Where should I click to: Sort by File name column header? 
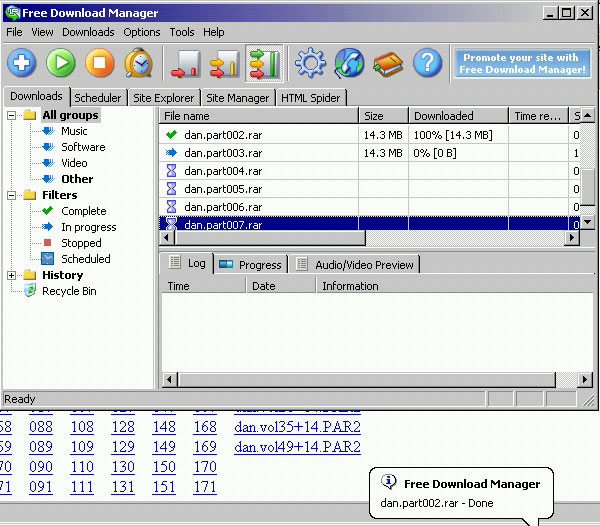(259, 116)
